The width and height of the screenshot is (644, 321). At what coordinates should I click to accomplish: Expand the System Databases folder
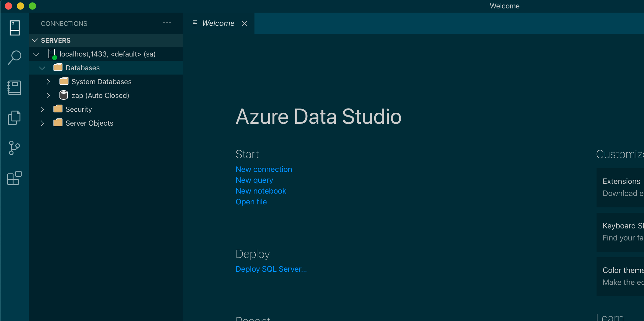point(48,82)
